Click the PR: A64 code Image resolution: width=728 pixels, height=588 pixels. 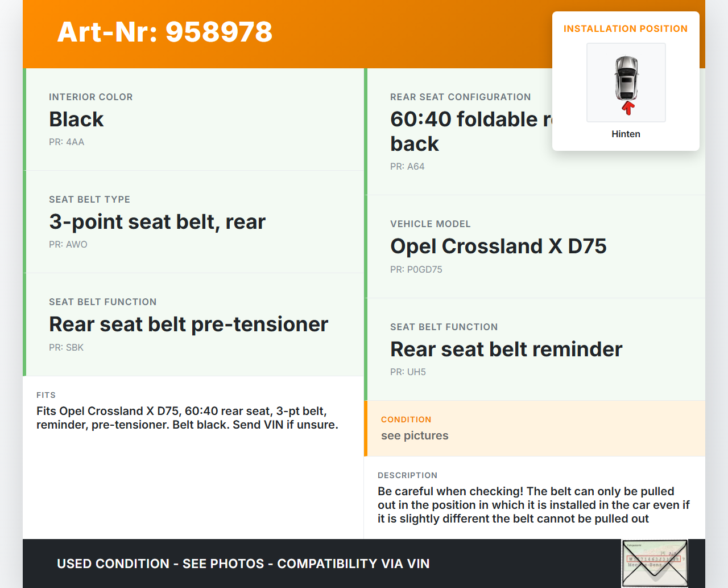407,167
